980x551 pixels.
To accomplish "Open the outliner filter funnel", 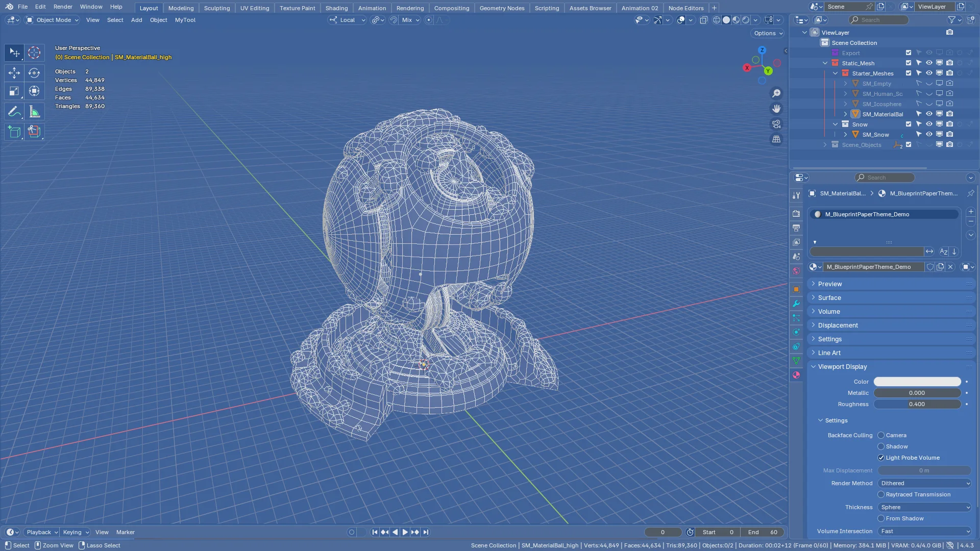I will point(952,20).
